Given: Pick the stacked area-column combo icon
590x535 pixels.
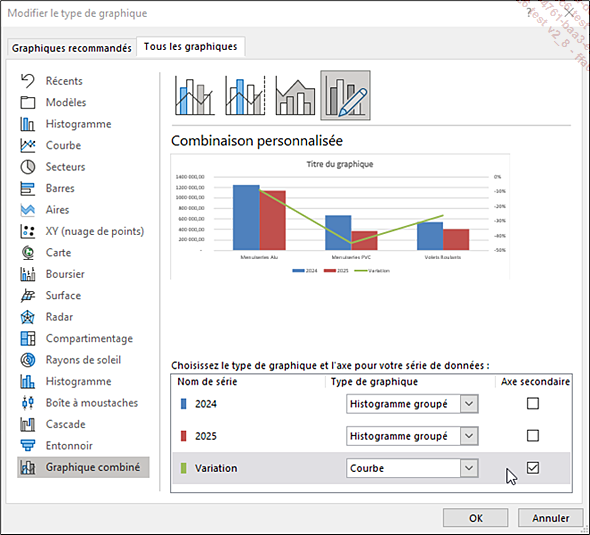Looking at the screenshot, I should coord(295,96).
